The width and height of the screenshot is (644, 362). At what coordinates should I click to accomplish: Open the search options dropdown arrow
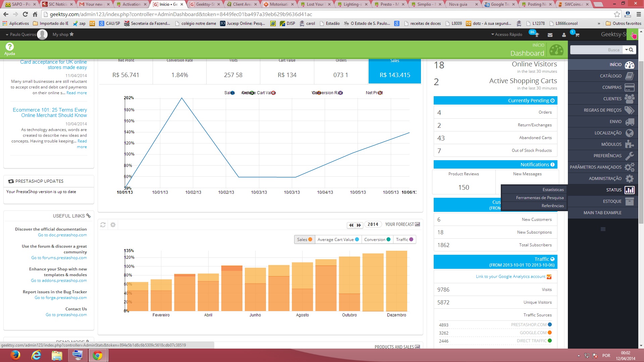click(626, 50)
